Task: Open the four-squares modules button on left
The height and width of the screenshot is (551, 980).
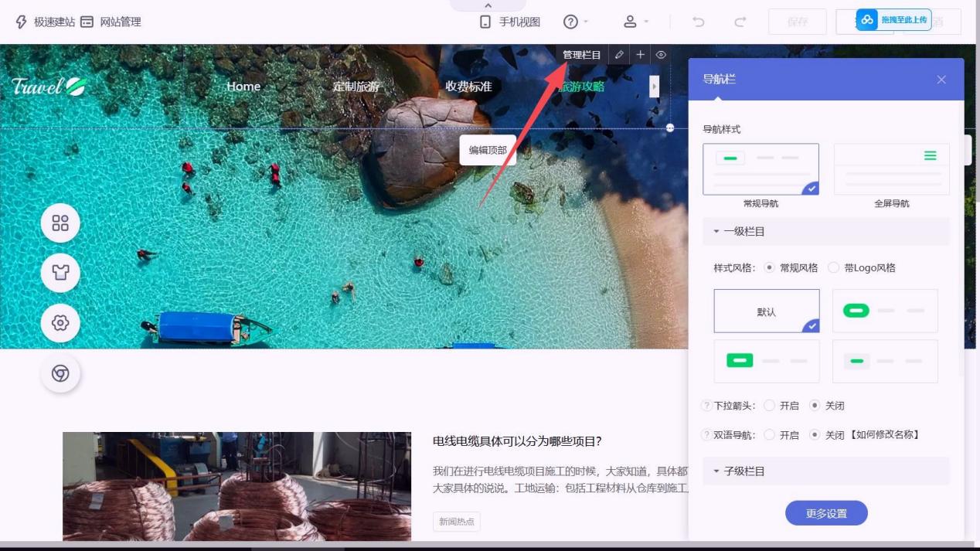Action: click(x=60, y=223)
